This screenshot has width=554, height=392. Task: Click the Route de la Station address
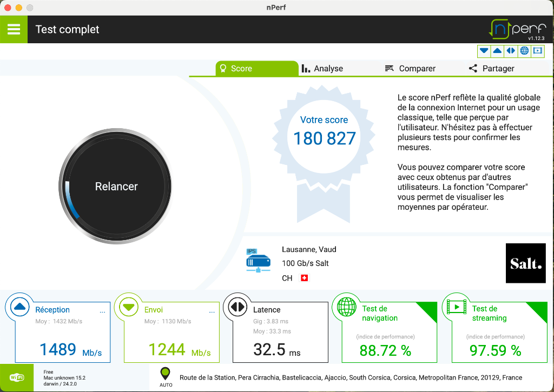[x=351, y=377]
